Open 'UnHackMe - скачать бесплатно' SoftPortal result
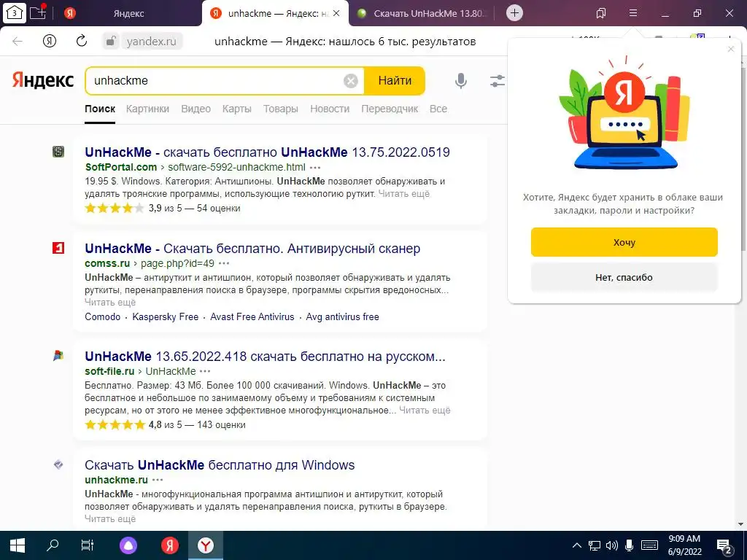The height and width of the screenshot is (560, 747). tap(267, 152)
